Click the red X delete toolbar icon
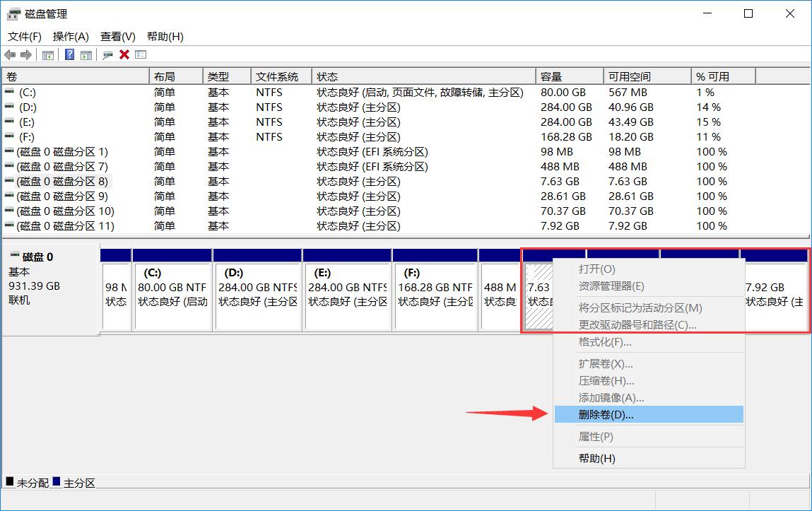812x511 pixels. click(x=124, y=55)
